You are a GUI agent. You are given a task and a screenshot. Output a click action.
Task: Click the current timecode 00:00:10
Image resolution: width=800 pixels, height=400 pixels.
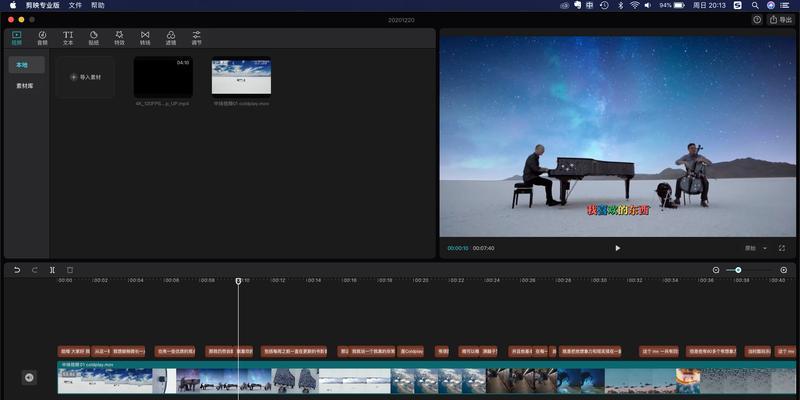458,248
